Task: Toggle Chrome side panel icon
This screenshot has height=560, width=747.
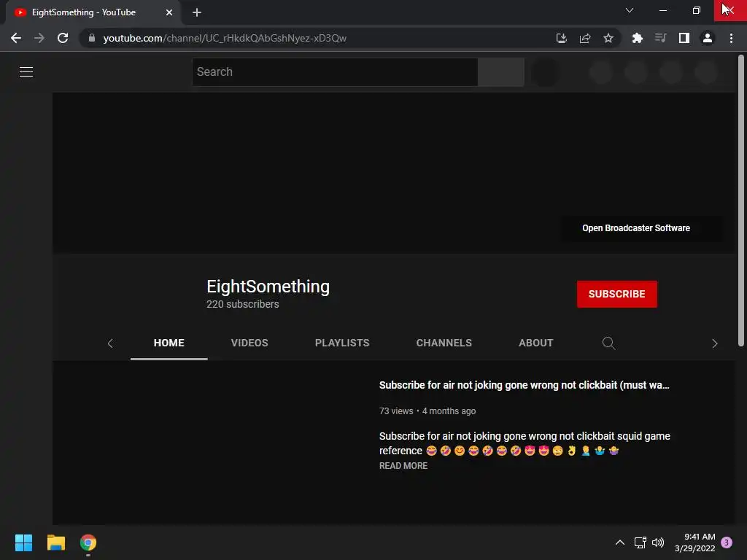Action: 684,38
